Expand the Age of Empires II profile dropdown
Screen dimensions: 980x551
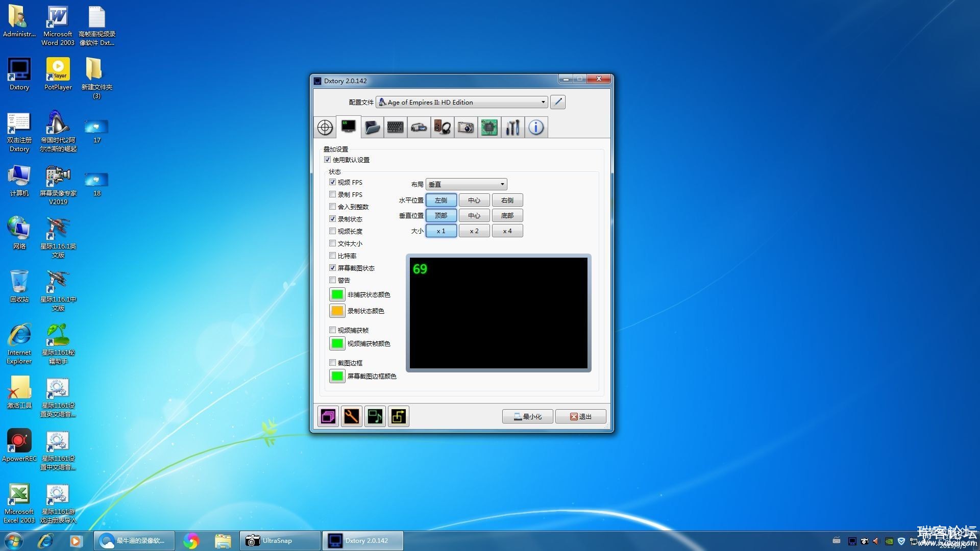coord(462,102)
